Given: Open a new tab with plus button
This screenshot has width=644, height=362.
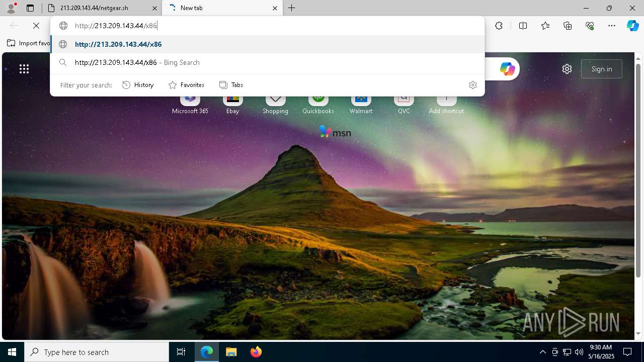Looking at the screenshot, I should [x=292, y=8].
